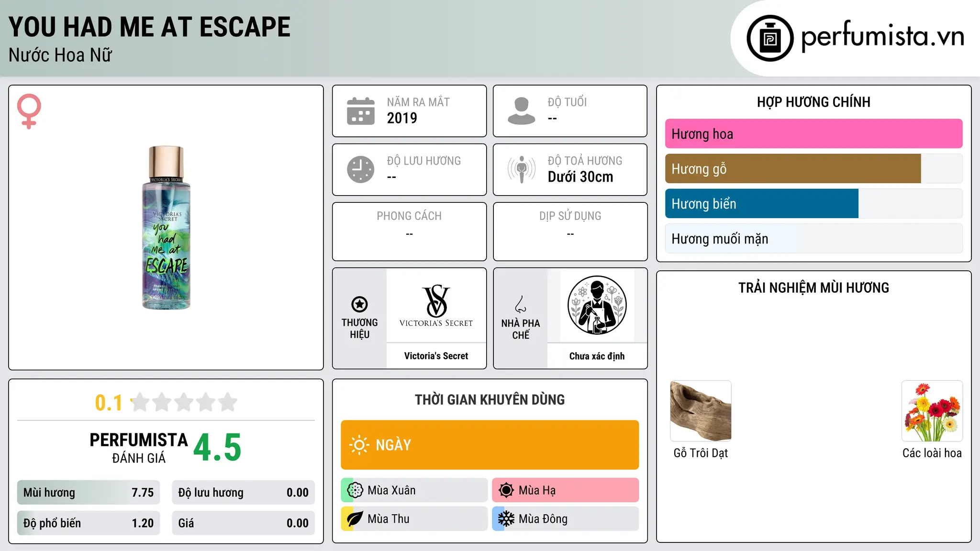980x551 pixels.
Task: Click the Mùa Thu season bar
Action: (x=414, y=519)
